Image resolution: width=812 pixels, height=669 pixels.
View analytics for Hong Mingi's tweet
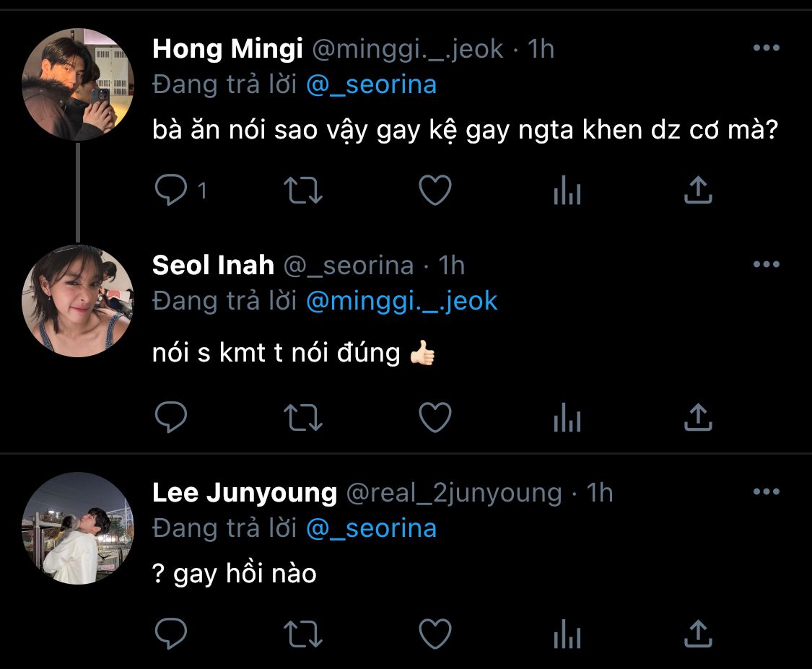[x=567, y=191]
